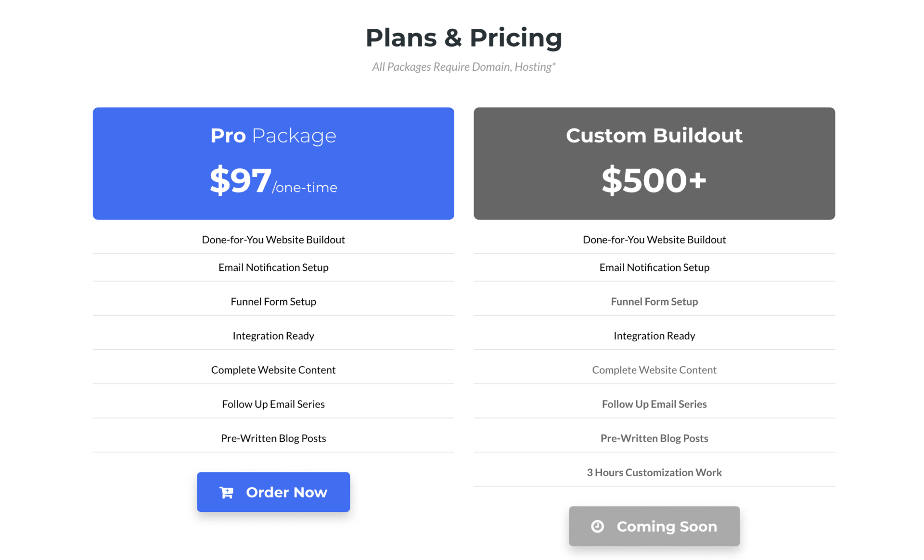Viewport: 924px width, 560px height.
Task: Select the Pro Package title
Action: [273, 136]
